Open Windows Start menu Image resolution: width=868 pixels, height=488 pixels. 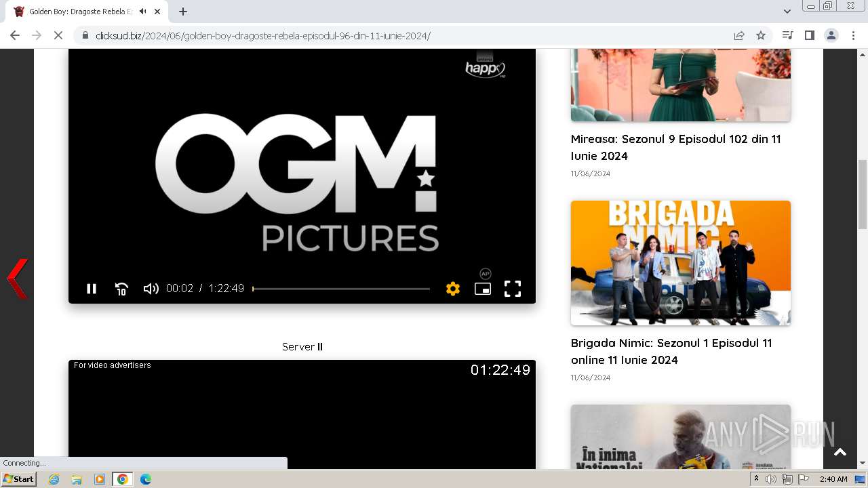click(19, 479)
